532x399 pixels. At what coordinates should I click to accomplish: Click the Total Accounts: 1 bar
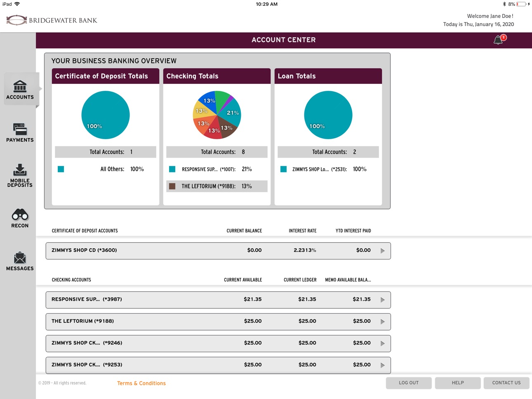pyautogui.click(x=106, y=152)
